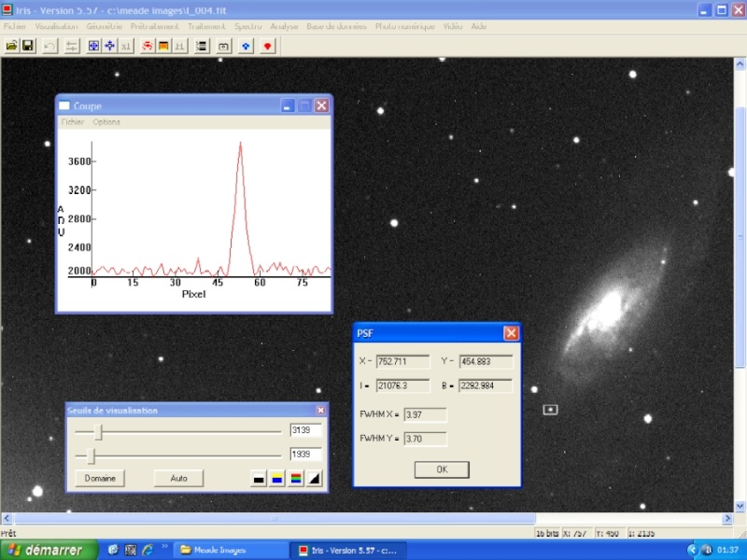This screenshot has width=747, height=560.
Task: Click the blue dot toolbar icon
Action: tap(246, 45)
